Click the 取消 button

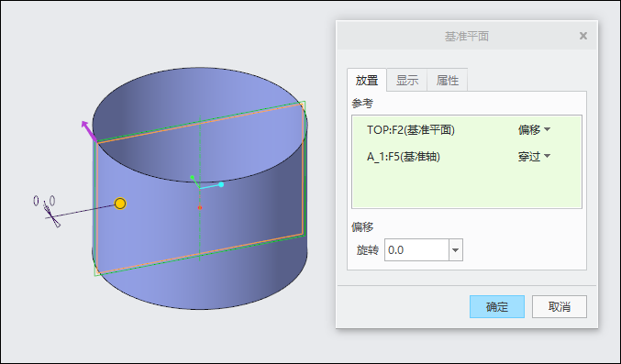click(560, 306)
